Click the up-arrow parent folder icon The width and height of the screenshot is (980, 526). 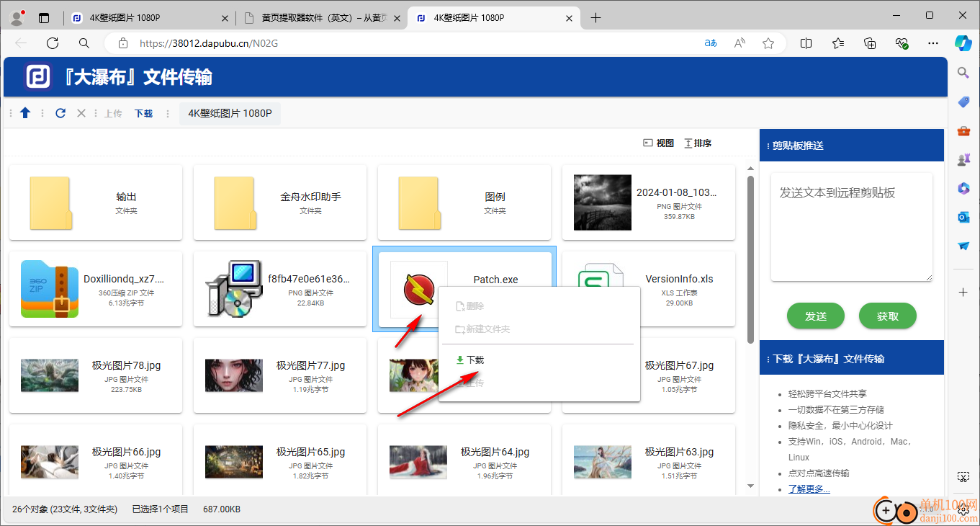pos(25,113)
